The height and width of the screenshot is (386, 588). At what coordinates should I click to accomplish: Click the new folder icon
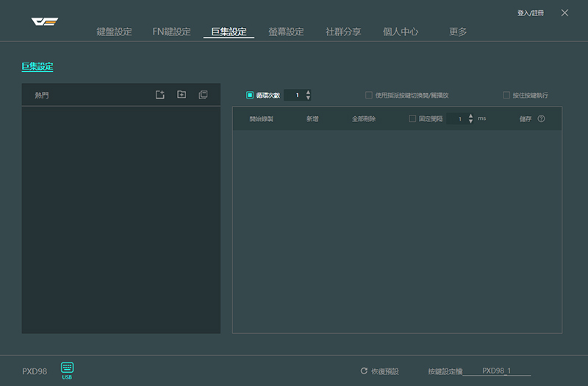pos(182,95)
